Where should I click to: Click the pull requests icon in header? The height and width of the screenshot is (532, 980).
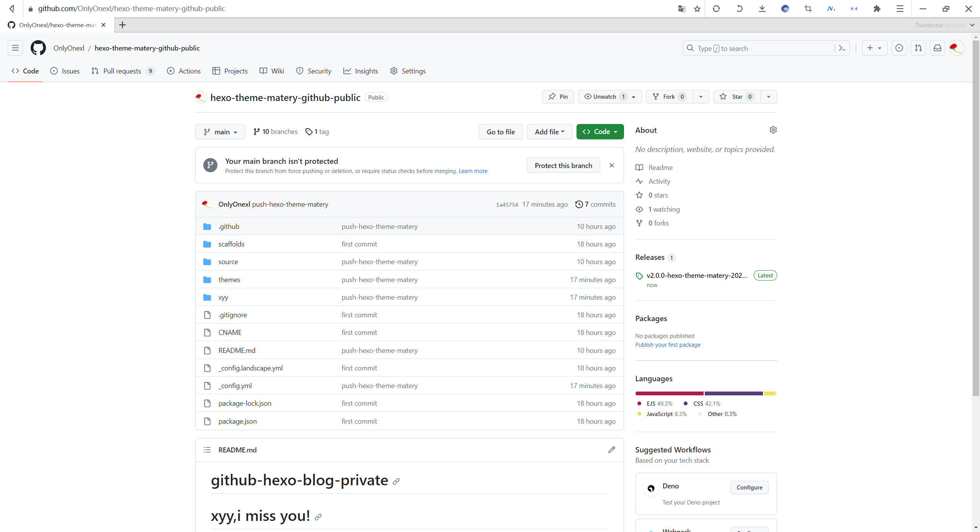click(x=918, y=48)
